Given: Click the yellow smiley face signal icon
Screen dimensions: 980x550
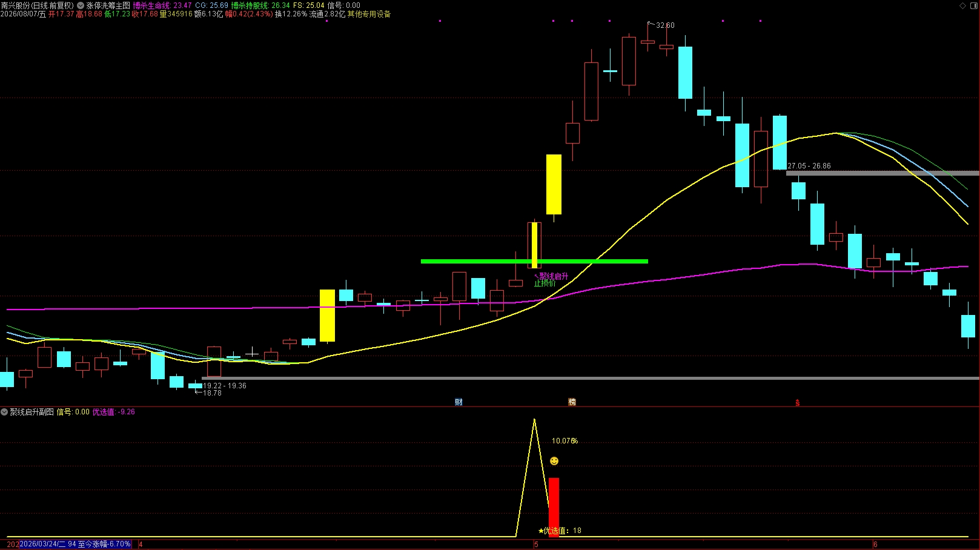Looking at the screenshot, I should [x=554, y=461].
